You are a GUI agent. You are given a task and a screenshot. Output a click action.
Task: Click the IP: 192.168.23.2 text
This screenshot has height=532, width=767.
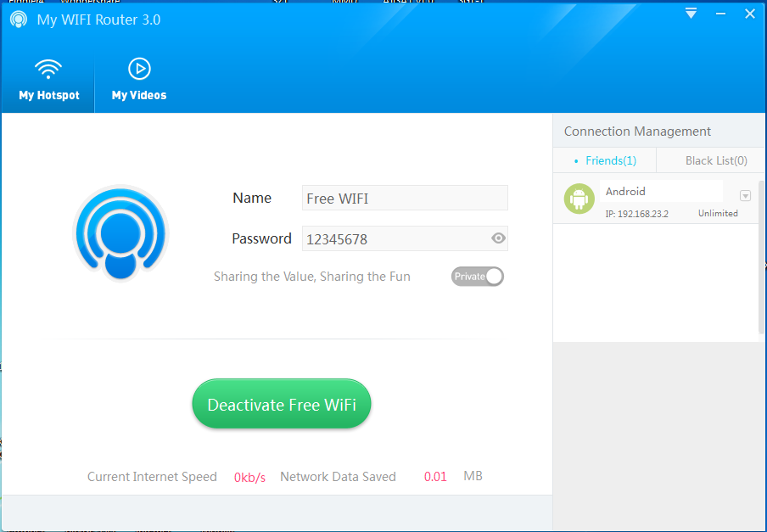click(x=637, y=214)
